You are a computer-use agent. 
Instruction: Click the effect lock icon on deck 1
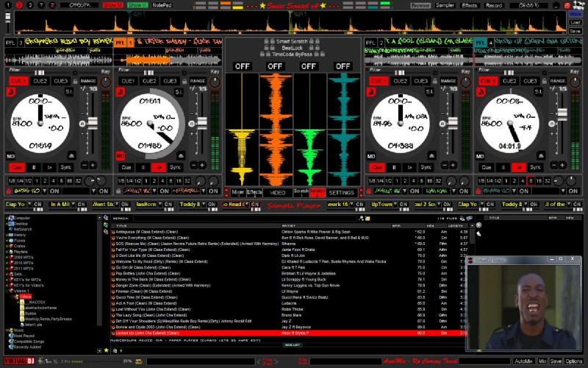point(118,191)
